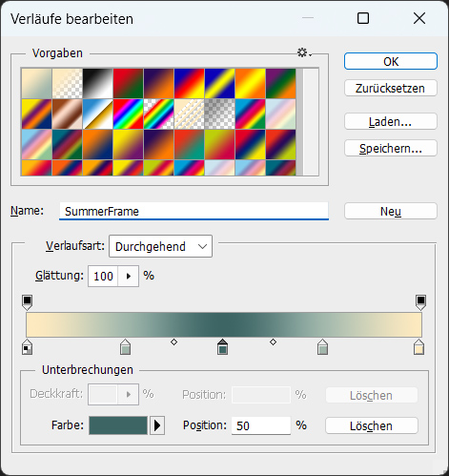Image resolution: width=449 pixels, height=476 pixels.
Task: Select the gray-green color stop right of center
Action: (x=322, y=347)
